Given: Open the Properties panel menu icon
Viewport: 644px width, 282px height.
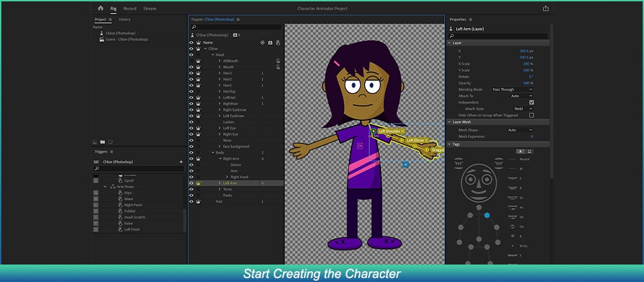Looking at the screenshot, I should click(471, 19).
